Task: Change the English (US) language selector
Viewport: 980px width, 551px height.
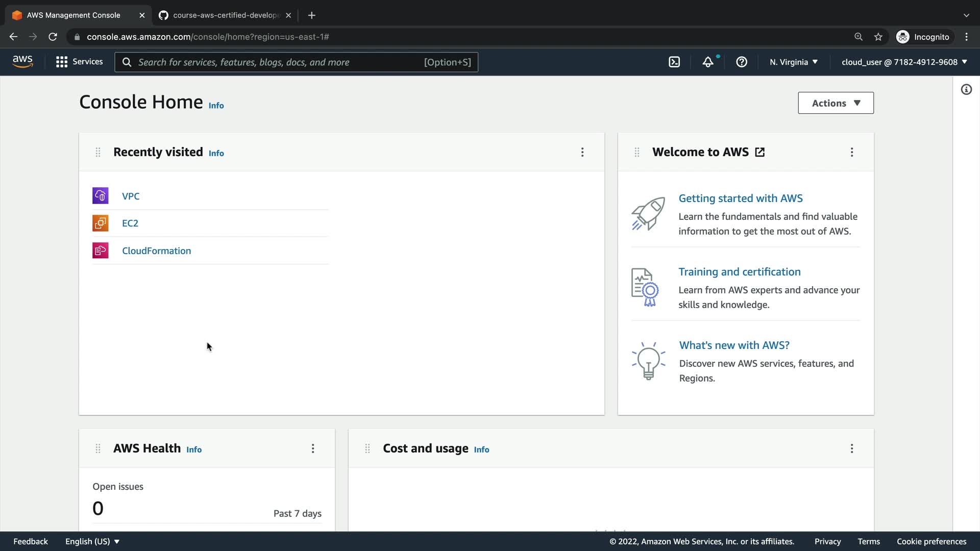Action: pos(92,541)
